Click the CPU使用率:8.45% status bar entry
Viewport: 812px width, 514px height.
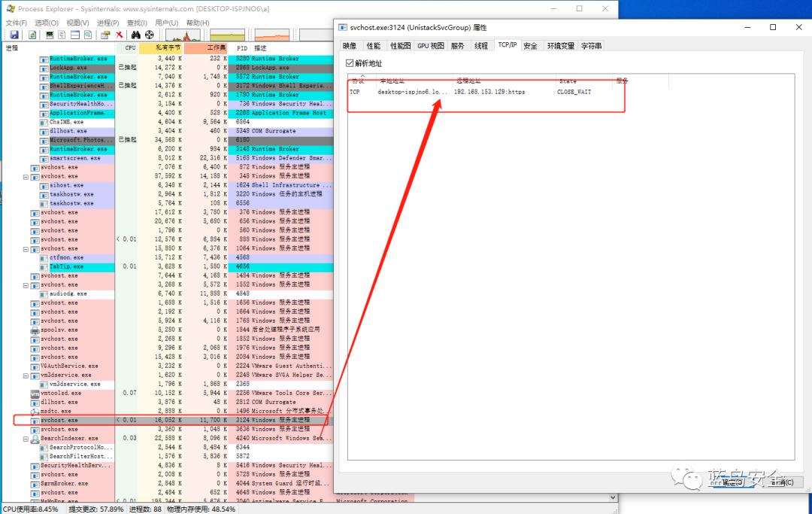[x=32, y=509]
